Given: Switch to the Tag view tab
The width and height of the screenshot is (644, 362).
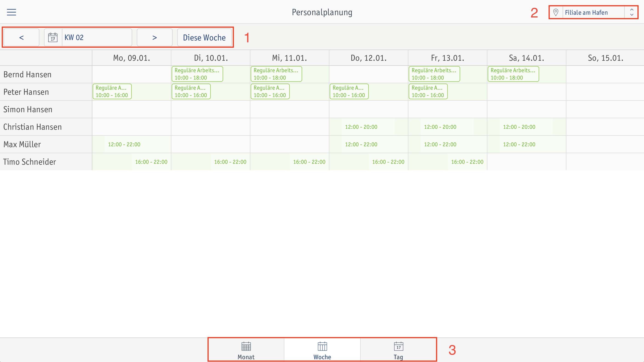Looking at the screenshot, I should coord(398,351).
